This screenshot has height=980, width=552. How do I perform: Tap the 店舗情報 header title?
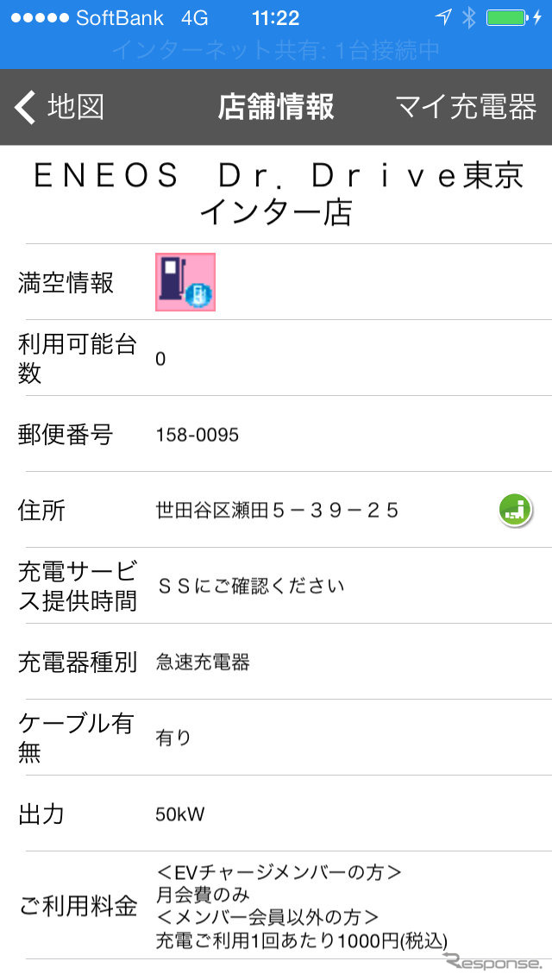[x=276, y=107]
